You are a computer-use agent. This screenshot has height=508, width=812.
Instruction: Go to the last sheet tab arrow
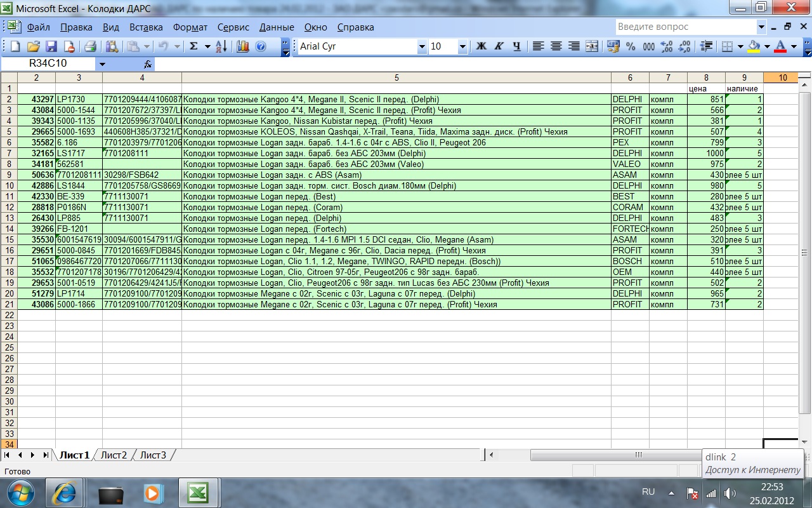click(x=46, y=455)
